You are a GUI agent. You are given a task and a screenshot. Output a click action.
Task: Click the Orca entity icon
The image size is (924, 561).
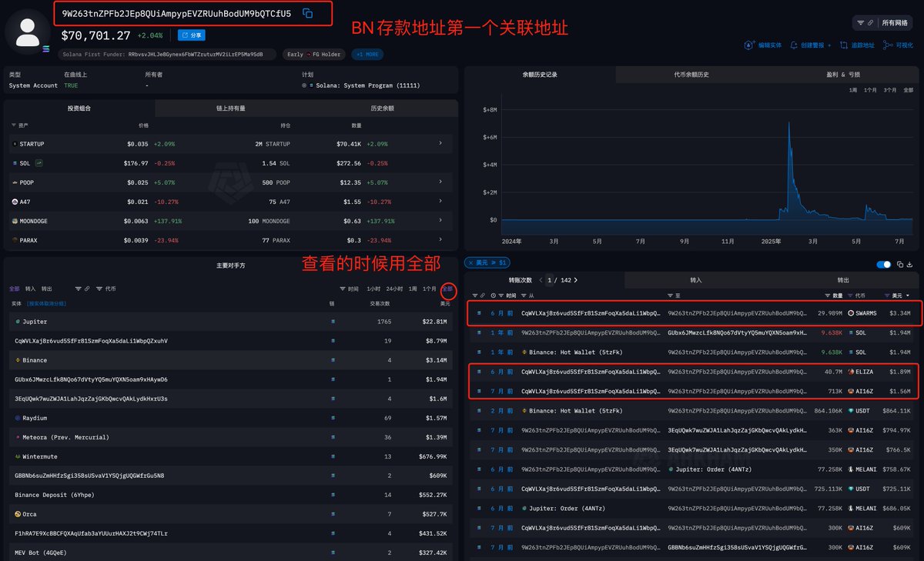pyautogui.click(x=17, y=514)
